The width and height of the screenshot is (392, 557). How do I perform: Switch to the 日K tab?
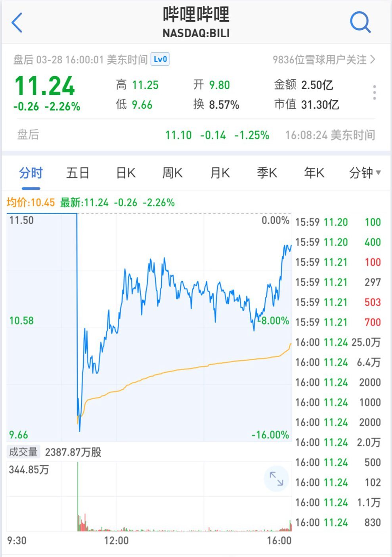coord(126,173)
